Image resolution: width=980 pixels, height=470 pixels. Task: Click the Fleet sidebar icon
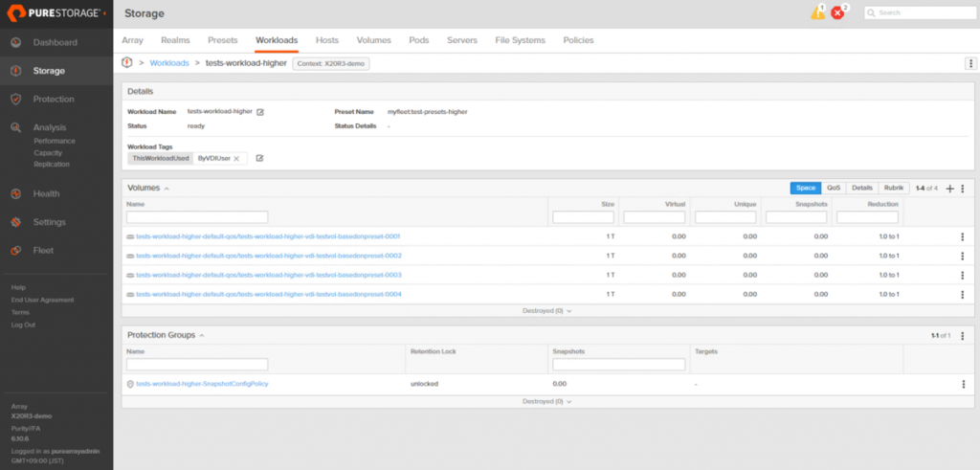click(x=16, y=250)
